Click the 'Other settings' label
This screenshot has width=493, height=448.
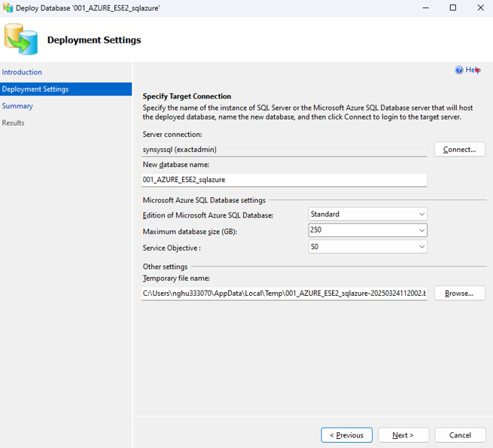pyautogui.click(x=165, y=267)
